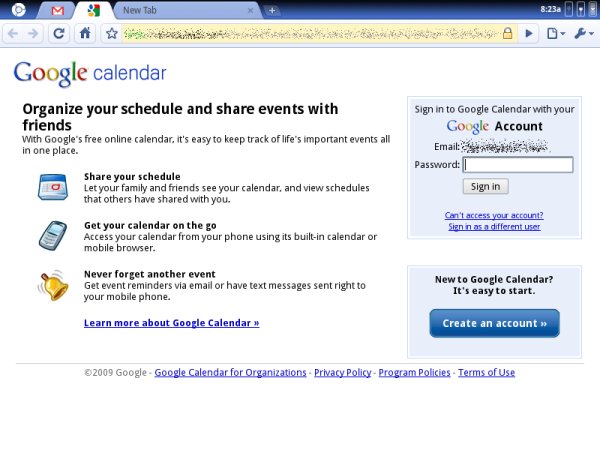Open the Terms of Use link
Image resolution: width=600 pixels, height=450 pixels.
coord(486,372)
